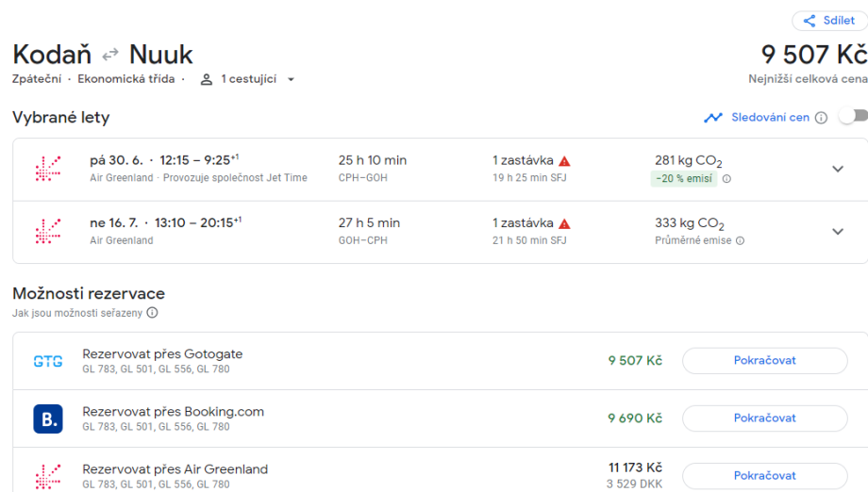
Task: Click the Sdílet share button
Action: [x=828, y=21]
